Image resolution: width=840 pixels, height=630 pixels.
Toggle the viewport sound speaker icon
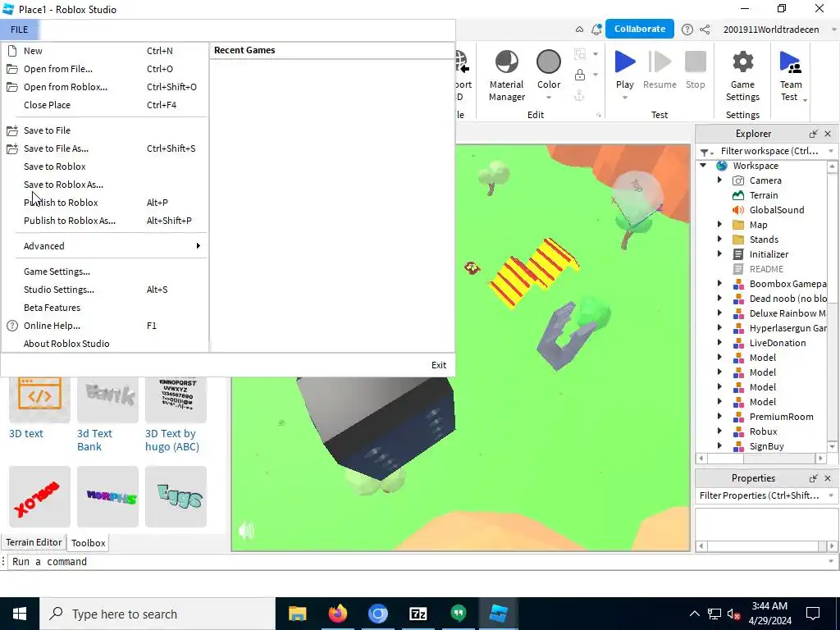246,531
